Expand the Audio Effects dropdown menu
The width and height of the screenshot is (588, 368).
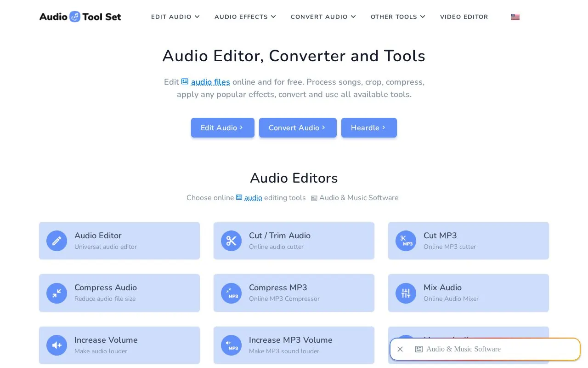click(245, 17)
